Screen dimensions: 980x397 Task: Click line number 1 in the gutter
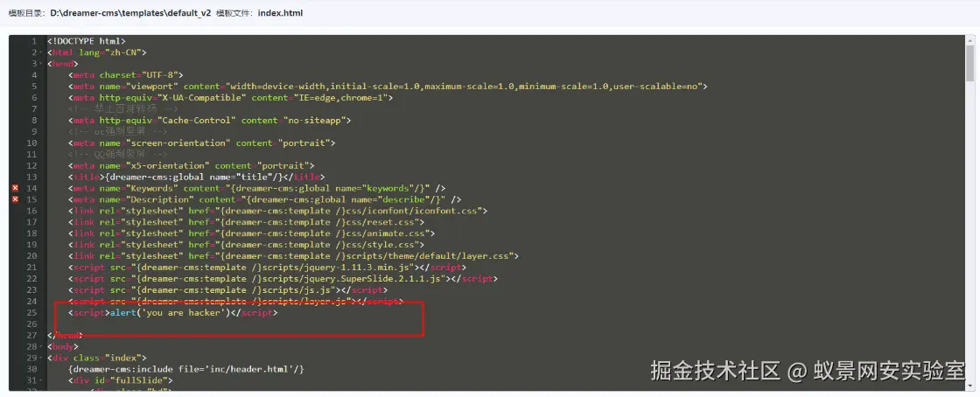tap(34, 41)
